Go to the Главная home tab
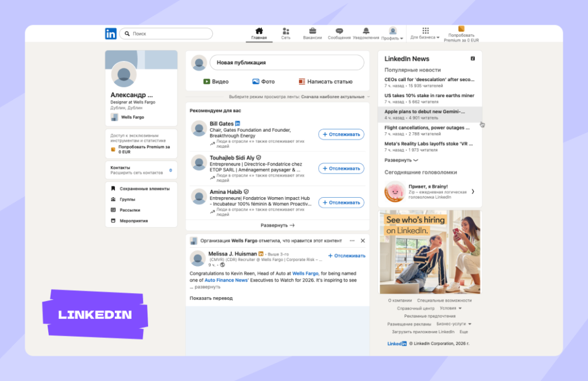 259,33
